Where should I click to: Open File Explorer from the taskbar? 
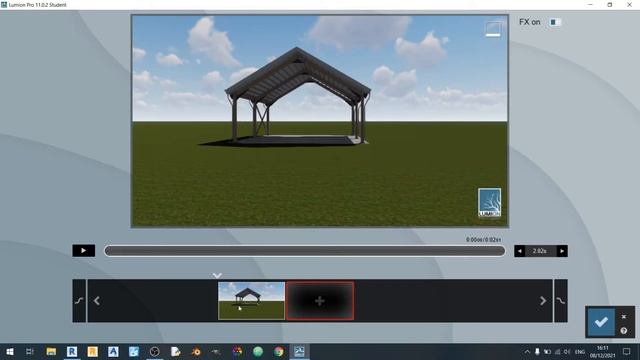(x=51, y=351)
